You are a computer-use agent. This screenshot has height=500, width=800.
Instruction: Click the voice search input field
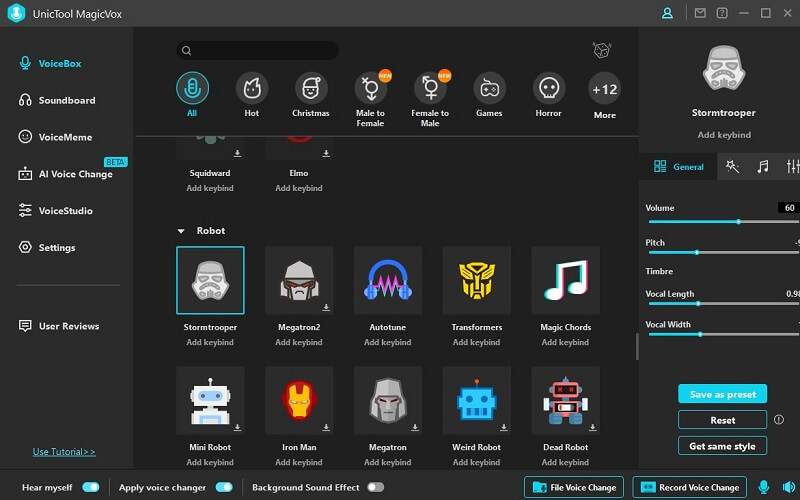(x=258, y=51)
